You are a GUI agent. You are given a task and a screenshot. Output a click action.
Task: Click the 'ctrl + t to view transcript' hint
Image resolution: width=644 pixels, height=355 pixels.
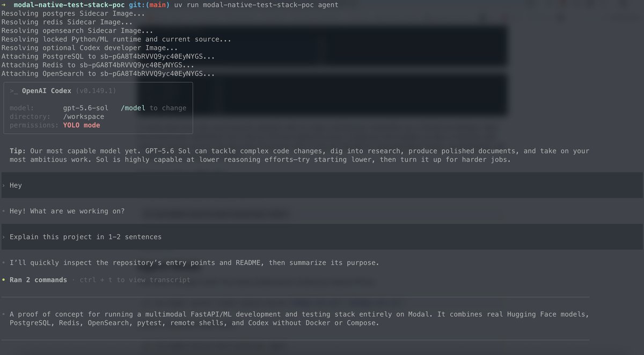(135, 280)
